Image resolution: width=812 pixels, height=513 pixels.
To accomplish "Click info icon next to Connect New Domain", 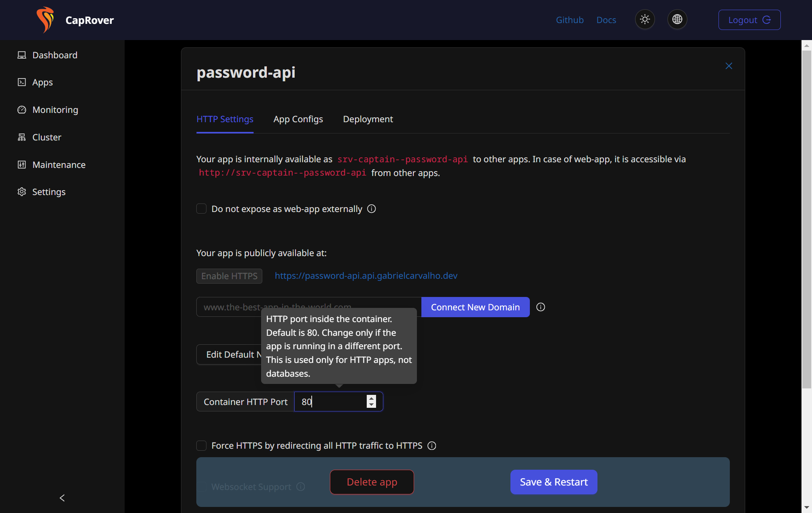I will [540, 307].
